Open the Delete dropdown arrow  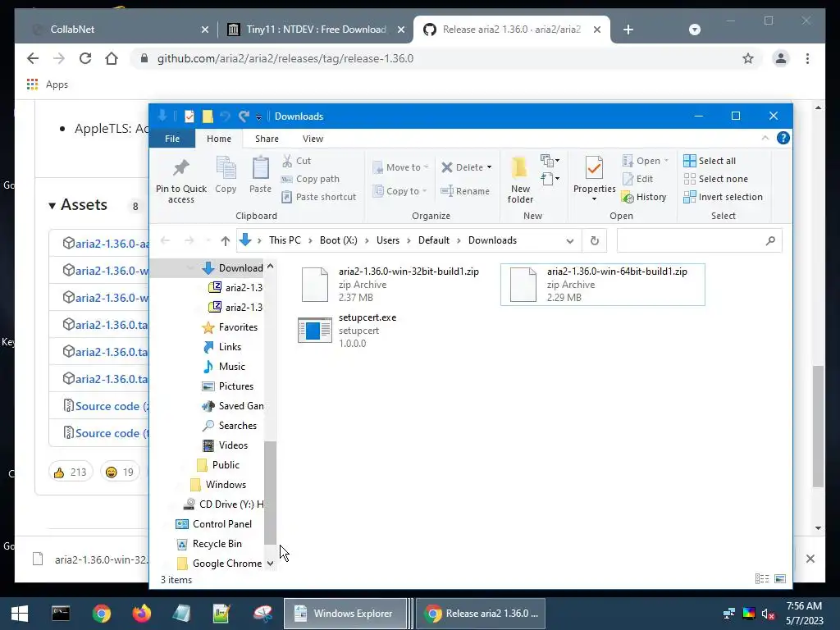point(489,167)
